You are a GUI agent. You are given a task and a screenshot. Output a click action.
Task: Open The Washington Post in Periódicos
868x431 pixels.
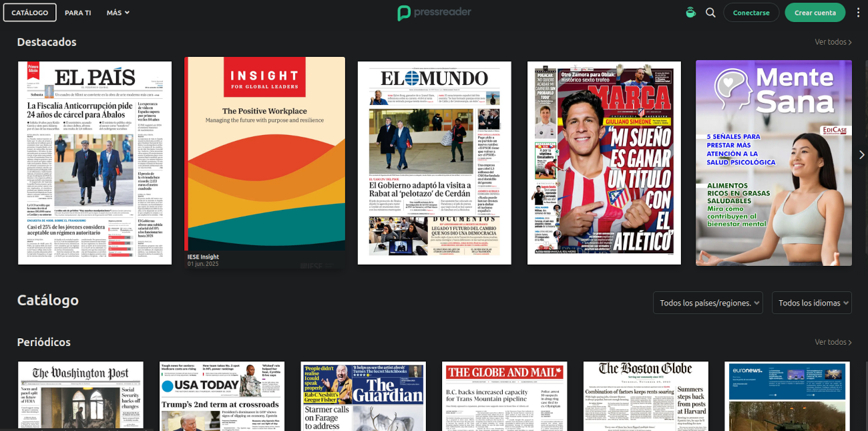click(82, 397)
